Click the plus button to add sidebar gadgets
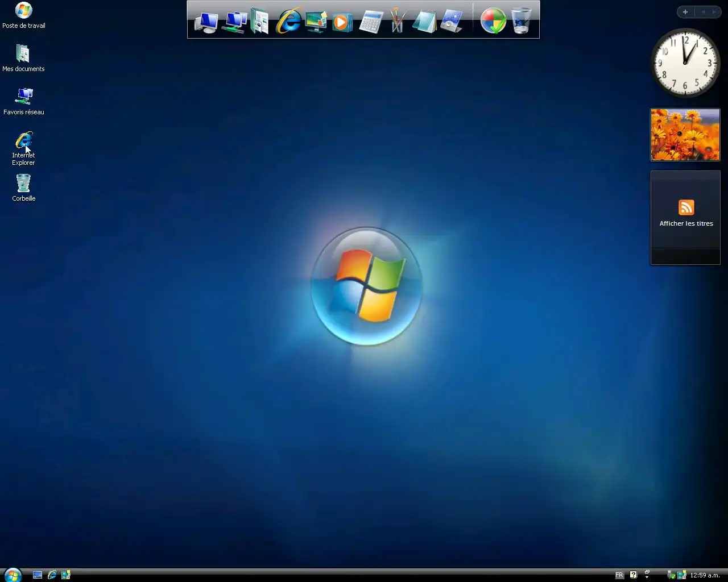The image size is (728, 582). pyautogui.click(x=685, y=12)
